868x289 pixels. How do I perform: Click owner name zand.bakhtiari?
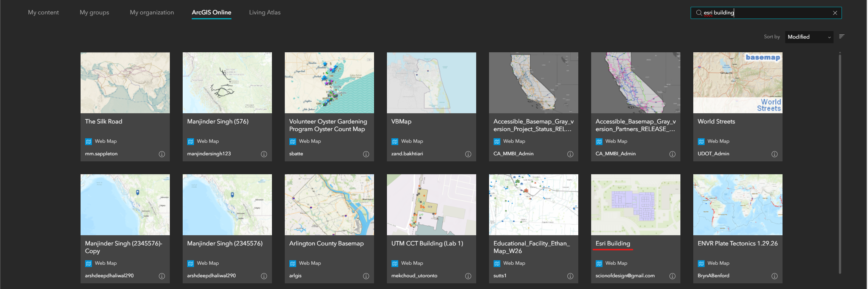(407, 154)
